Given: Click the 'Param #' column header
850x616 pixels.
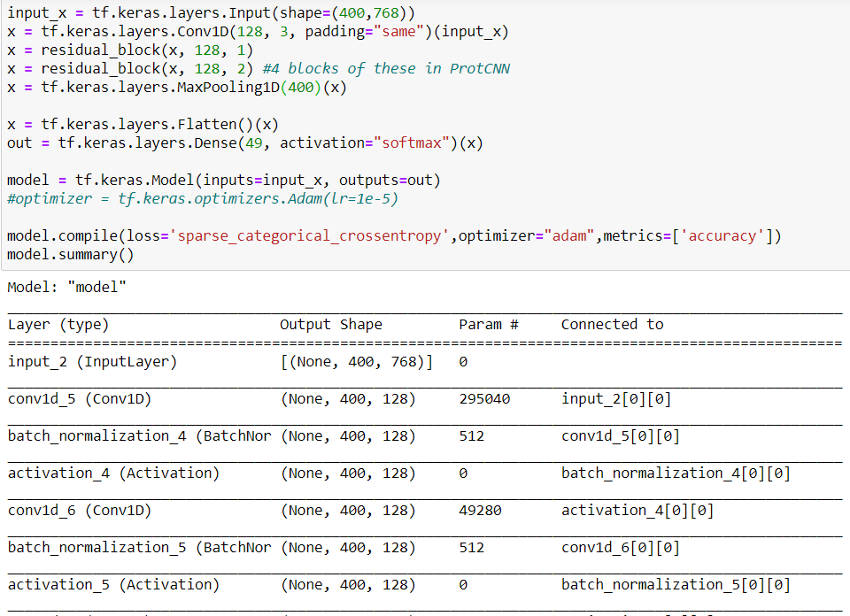Looking at the screenshot, I should coord(489,325).
